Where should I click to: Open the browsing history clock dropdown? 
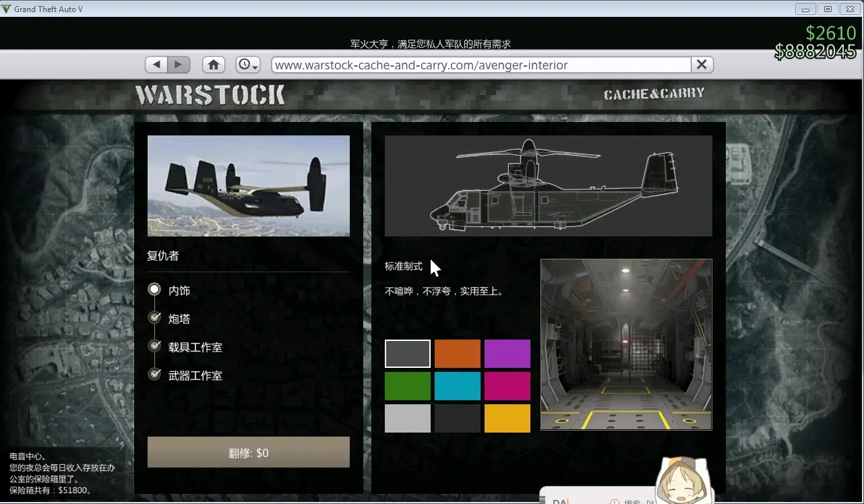(x=248, y=65)
